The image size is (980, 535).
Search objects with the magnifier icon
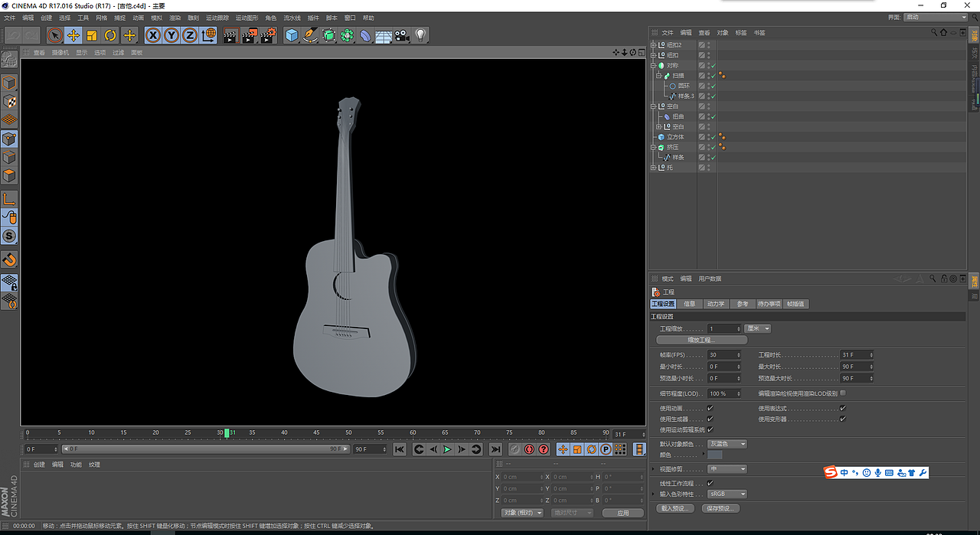(x=934, y=32)
